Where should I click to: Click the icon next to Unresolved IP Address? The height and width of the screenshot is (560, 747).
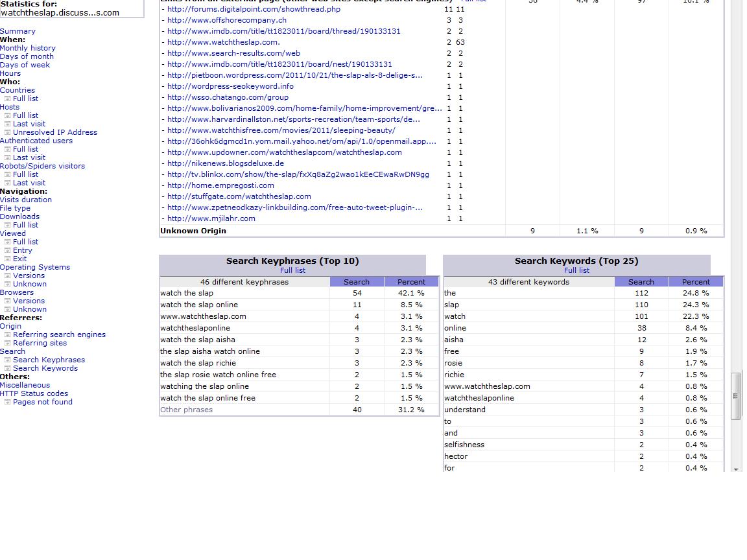8,132
